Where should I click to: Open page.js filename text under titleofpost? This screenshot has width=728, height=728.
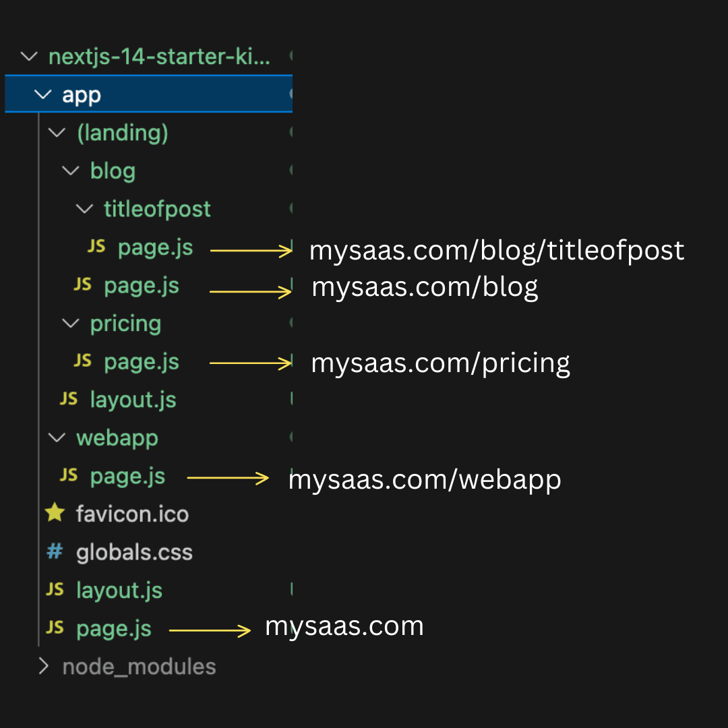156,247
